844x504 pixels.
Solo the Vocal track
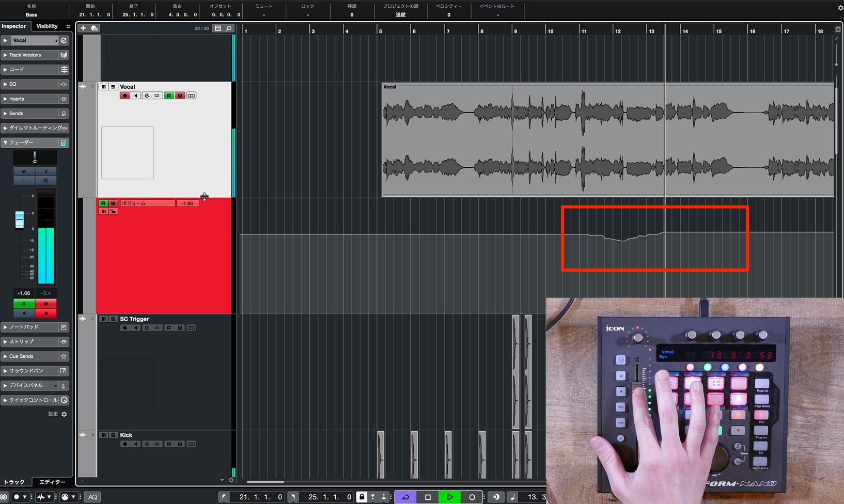point(113,87)
